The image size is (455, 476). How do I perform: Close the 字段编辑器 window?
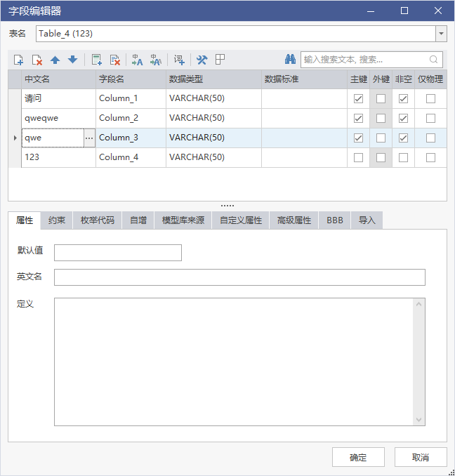(x=438, y=11)
